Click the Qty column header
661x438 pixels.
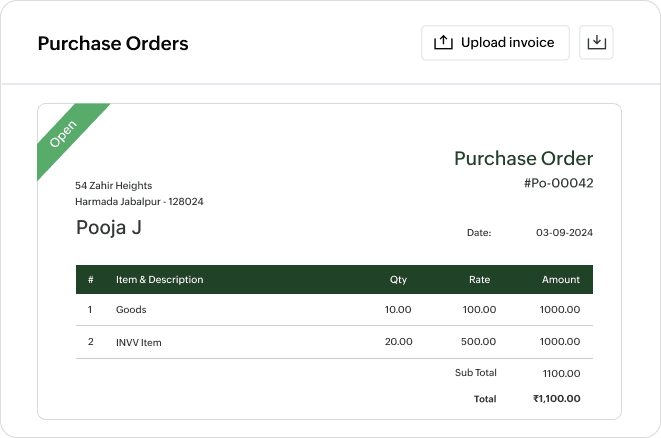coord(398,280)
